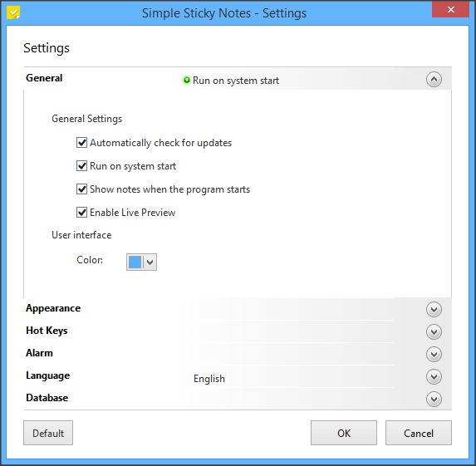Screen dimensions: 476x466
Task: Expand the Language section chevron
Action: pos(434,377)
